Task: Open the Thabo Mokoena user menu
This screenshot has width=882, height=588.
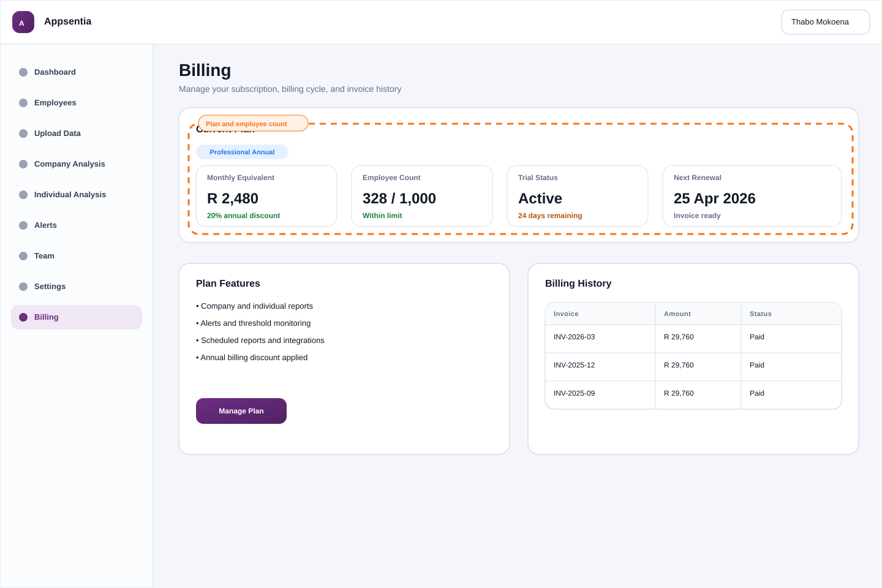Action: [826, 22]
